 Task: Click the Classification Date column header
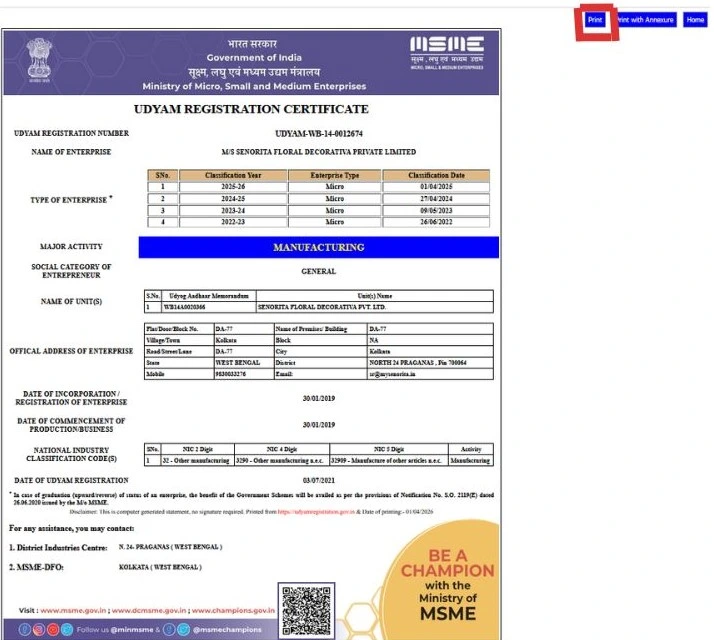click(x=436, y=175)
